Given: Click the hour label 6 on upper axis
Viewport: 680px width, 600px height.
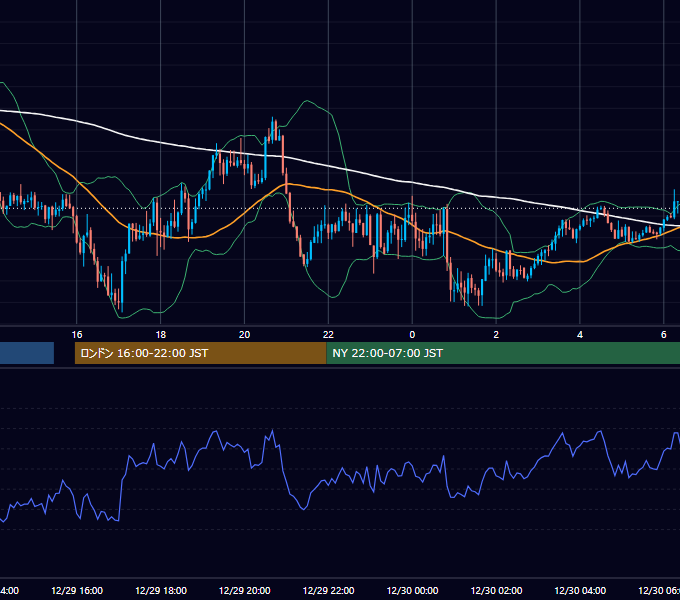Looking at the screenshot, I should pyautogui.click(x=664, y=334).
